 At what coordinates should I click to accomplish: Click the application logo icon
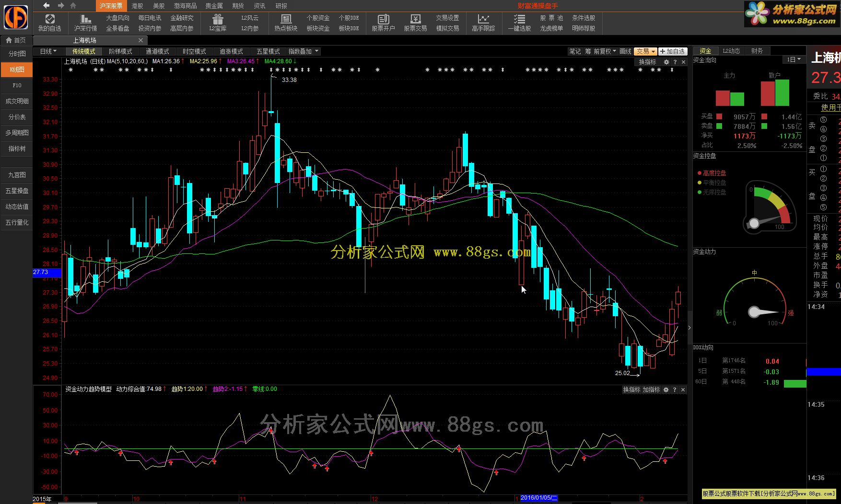[x=16, y=18]
